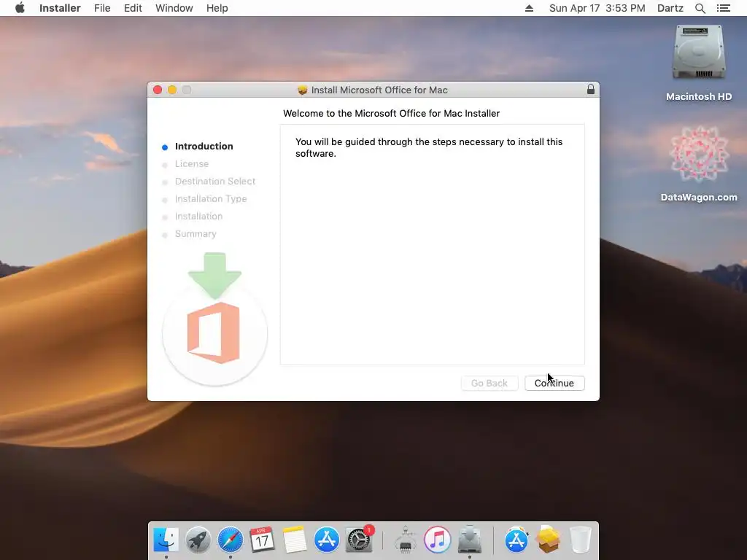The height and width of the screenshot is (560, 747).
Task: Select the Introduction step in sidebar
Action: tap(204, 146)
